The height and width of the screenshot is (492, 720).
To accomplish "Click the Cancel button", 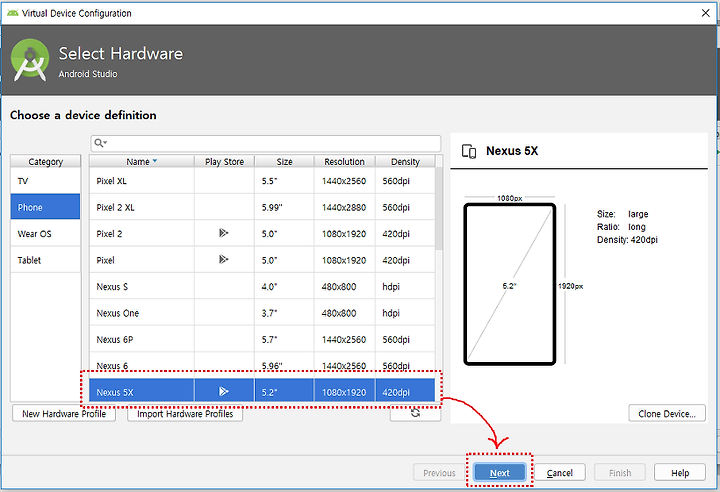I will (x=560, y=472).
